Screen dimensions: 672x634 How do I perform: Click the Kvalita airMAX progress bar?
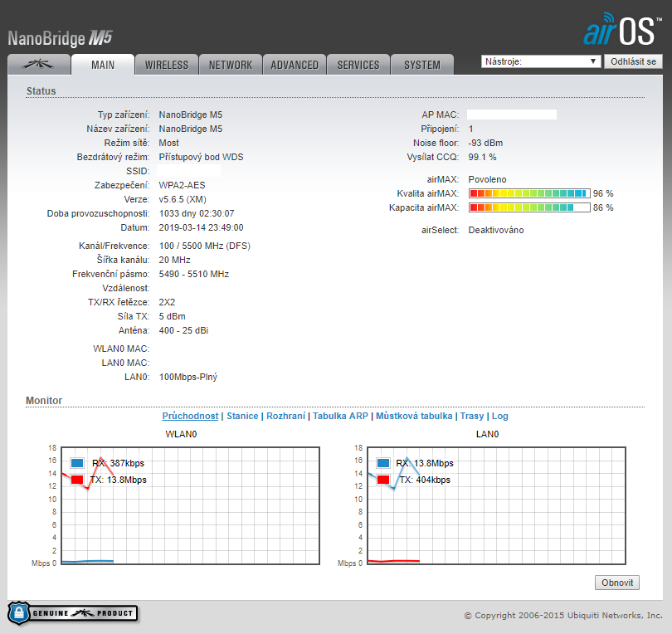tap(529, 193)
